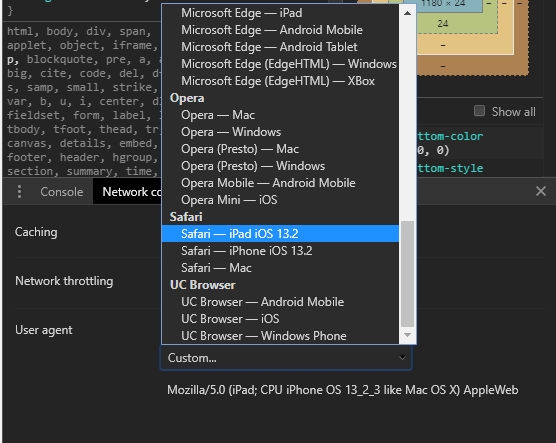Click the box model 1180 × 24 content
Image resolution: width=556 pixels, height=443 pixels.
[x=443, y=4]
